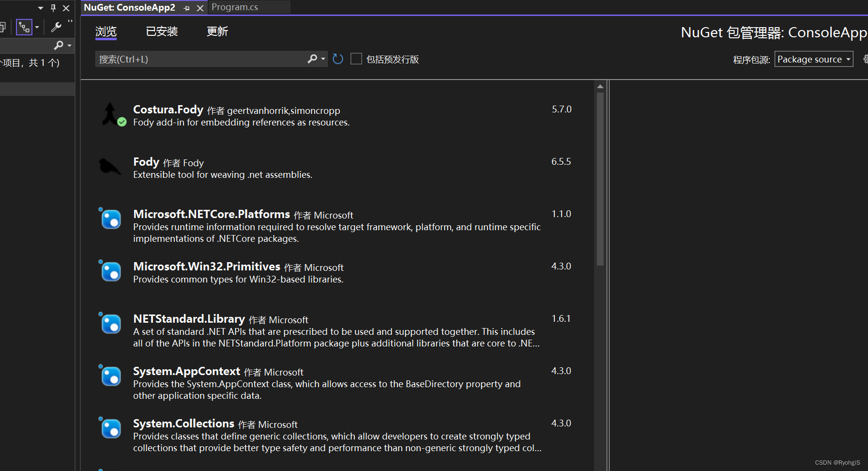The height and width of the screenshot is (471, 868).
Task: Select NETStandard.Library package icon
Action: tap(110, 323)
